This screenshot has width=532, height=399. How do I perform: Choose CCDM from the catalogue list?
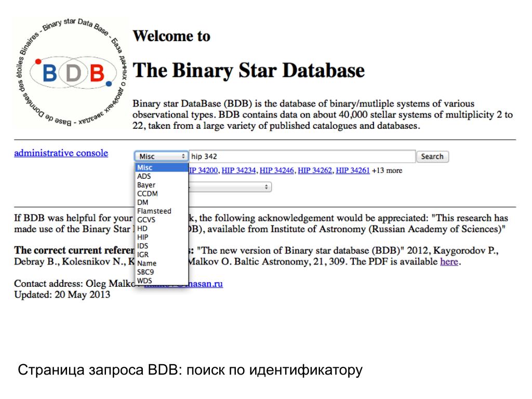[x=162, y=194]
